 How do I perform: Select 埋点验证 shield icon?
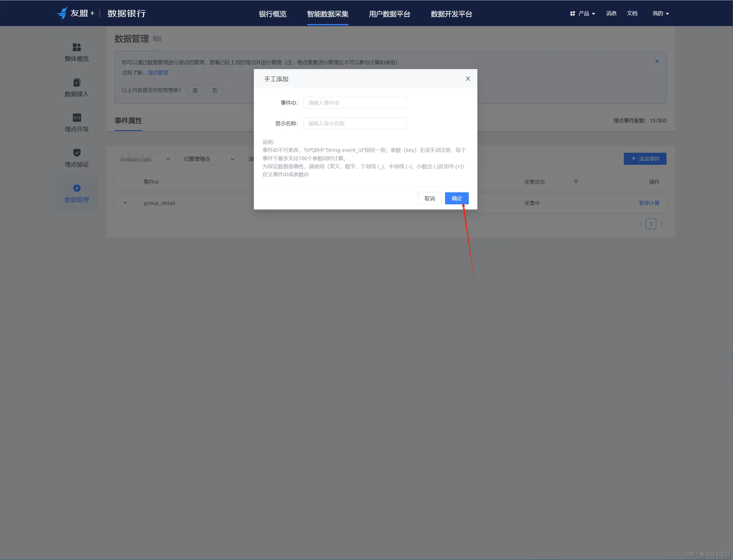(77, 153)
